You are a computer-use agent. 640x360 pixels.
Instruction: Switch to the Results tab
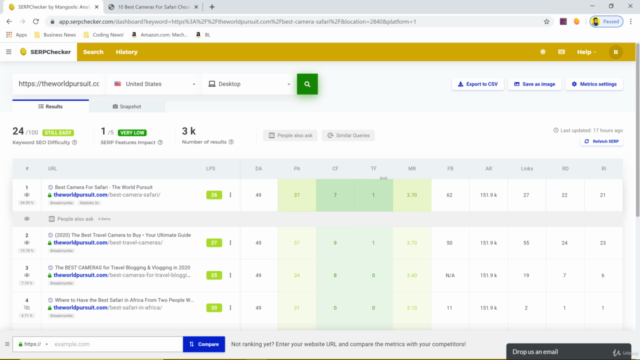click(51, 106)
